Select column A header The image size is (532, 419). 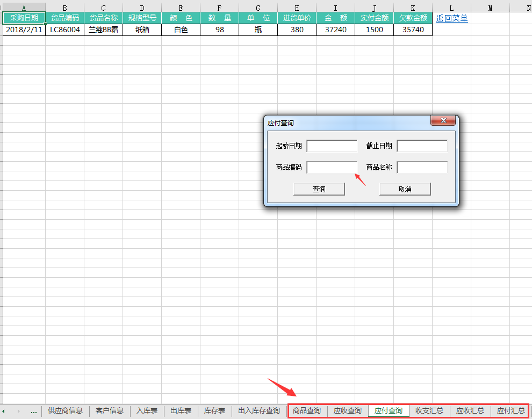coord(24,8)
